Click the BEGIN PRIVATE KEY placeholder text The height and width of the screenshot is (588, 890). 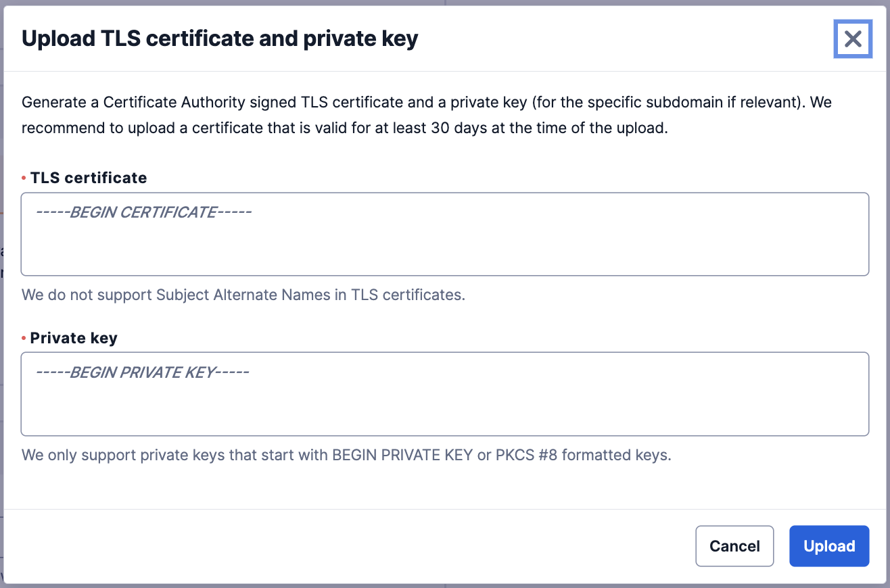pos(142,372)
